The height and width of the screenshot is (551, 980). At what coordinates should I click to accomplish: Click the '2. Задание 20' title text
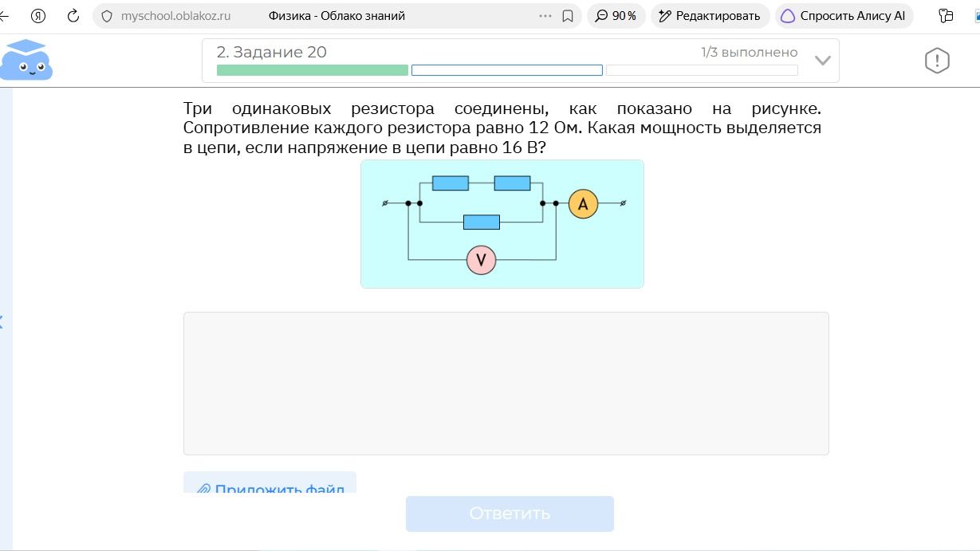click(272, 52)
